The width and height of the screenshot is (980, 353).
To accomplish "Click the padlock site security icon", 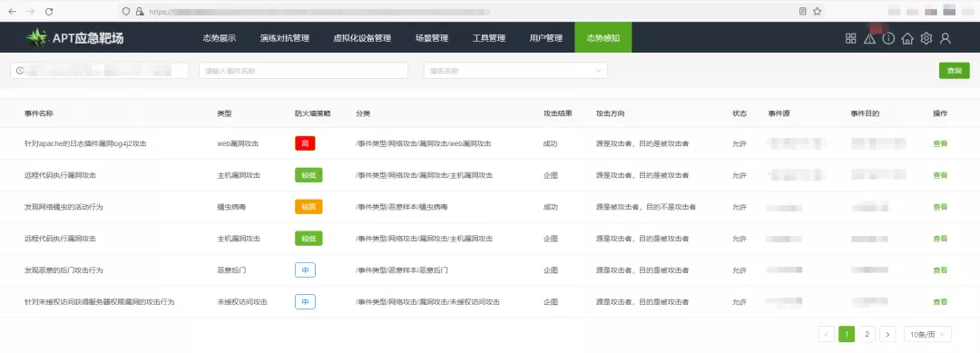I will [x=140, y=11].
